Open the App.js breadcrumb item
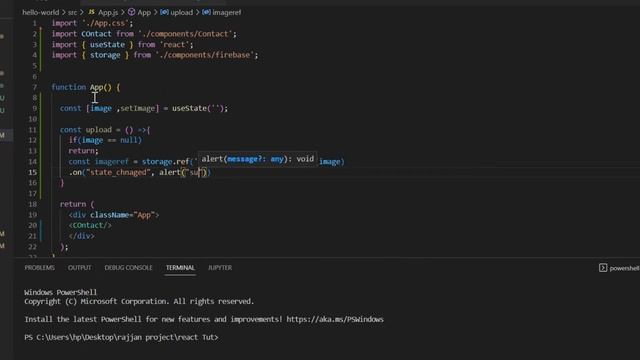This screenshot has height=360, width=640. (108, 13)
